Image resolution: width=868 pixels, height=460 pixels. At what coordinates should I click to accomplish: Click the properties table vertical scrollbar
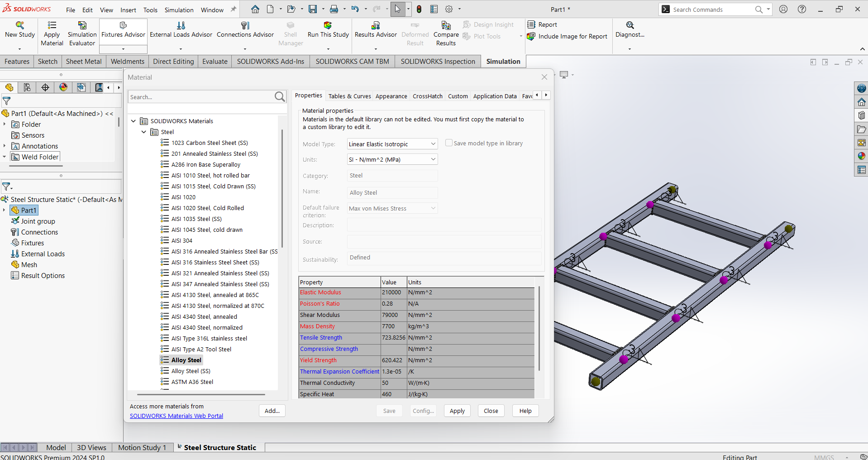pyautogui.click(x=539, y=329)
